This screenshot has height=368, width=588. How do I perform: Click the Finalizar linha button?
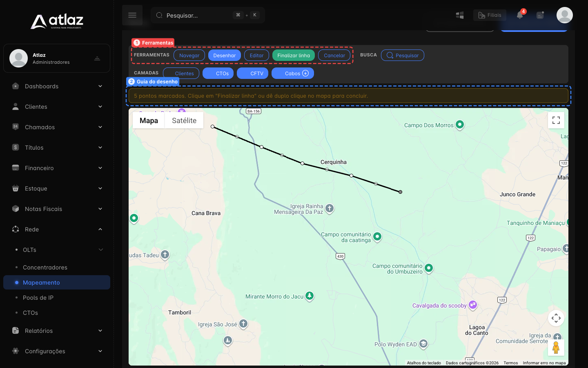coord(294,55)
